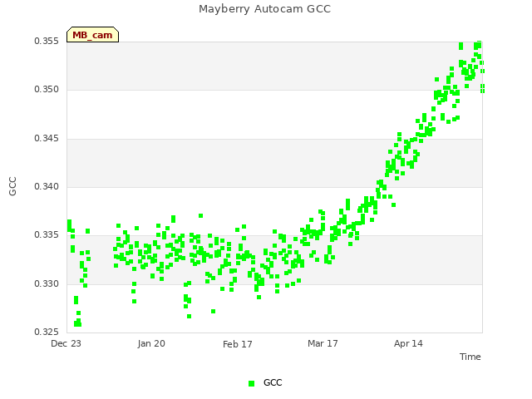Click the Feb 17 x-axis label

[x=238, y=344]
